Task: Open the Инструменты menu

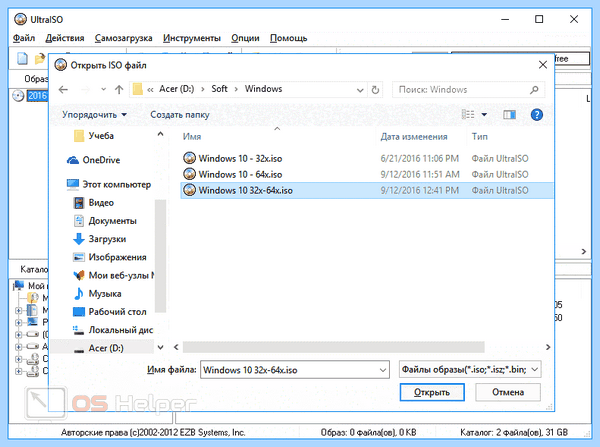Action: 192,38
